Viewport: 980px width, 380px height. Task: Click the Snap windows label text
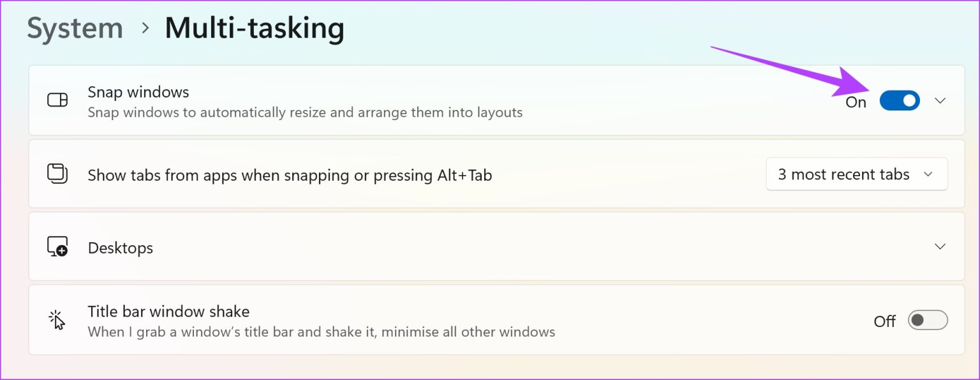pos(138,92)
